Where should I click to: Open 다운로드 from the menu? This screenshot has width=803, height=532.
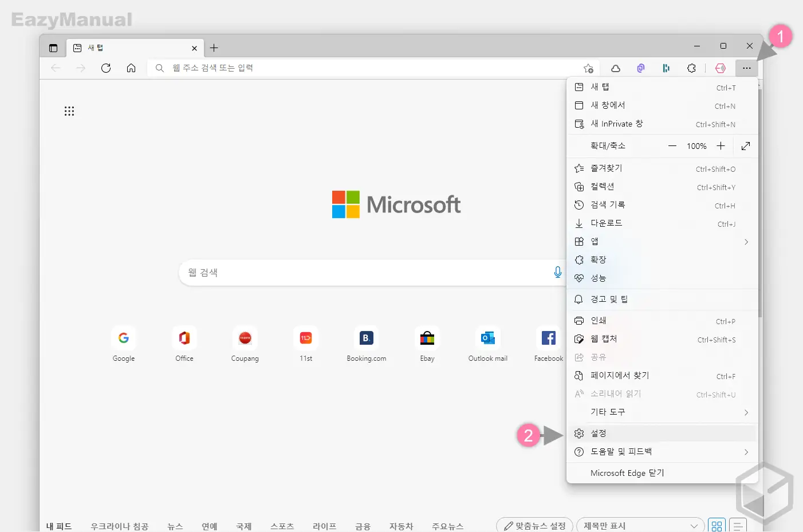click(662, 223)
